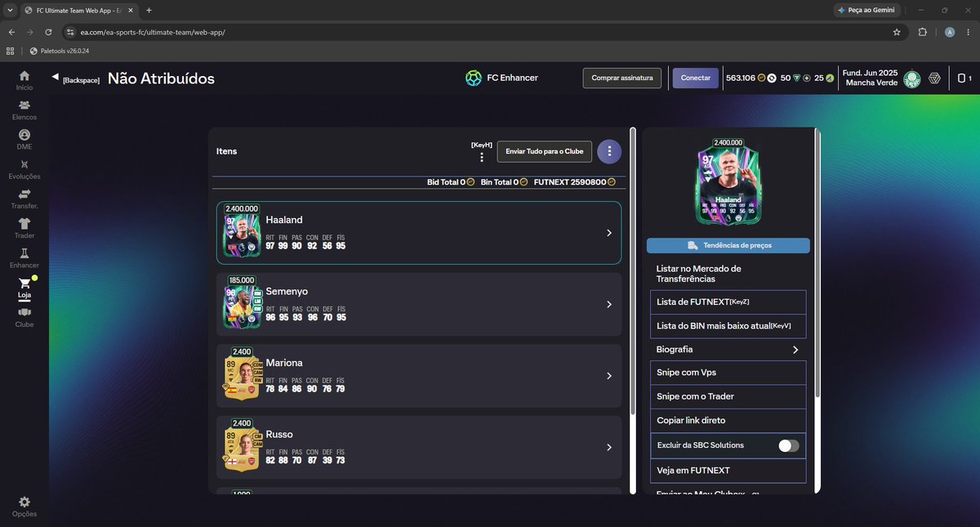Open the bookmarks apps grid icon
Viewport: 980px width, 527px height.
pyautogui.click(x=10, y=51)
